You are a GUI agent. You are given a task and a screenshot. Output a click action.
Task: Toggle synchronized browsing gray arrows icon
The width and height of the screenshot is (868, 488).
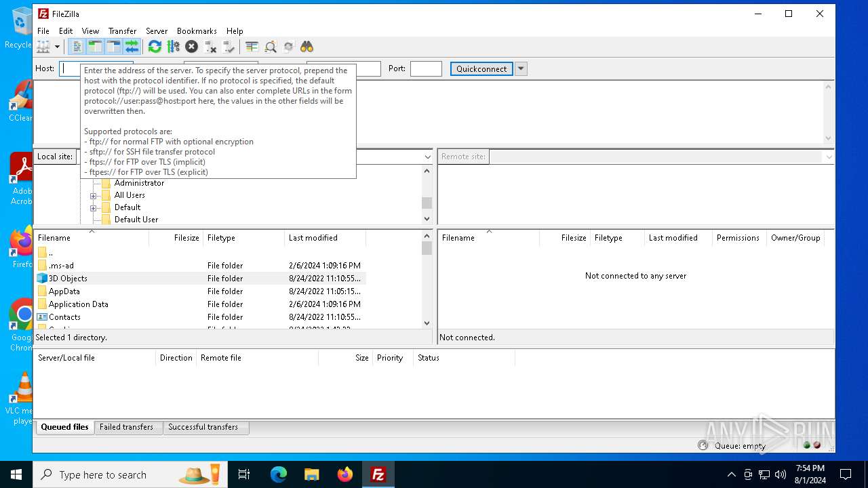[289, 47]
